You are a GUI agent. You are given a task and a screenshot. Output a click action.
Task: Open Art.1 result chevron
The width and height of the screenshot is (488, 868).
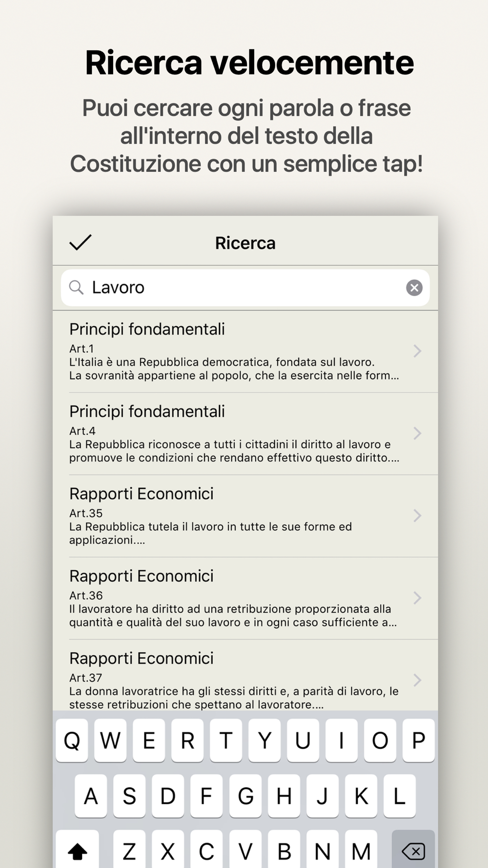pyautogui.click(x=417, y=351)
